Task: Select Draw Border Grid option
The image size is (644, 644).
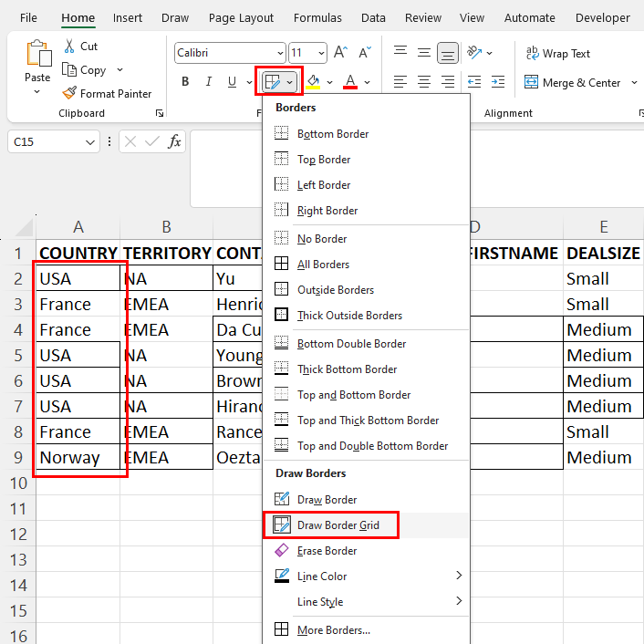Action: click(366, 525)
